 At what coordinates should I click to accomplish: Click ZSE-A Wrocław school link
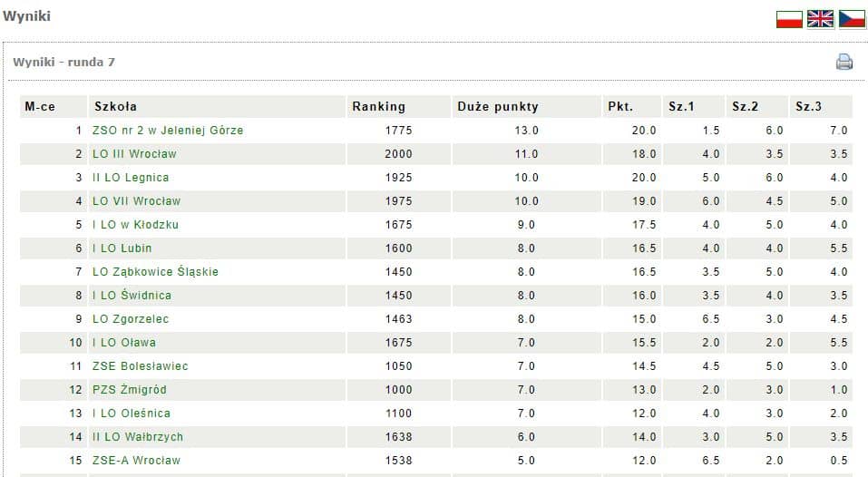pos(136,461)
